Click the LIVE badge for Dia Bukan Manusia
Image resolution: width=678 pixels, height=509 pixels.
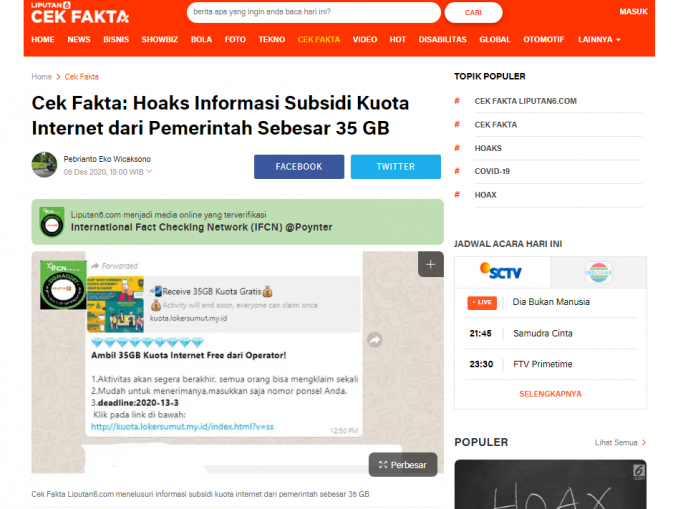coord(482,302)
